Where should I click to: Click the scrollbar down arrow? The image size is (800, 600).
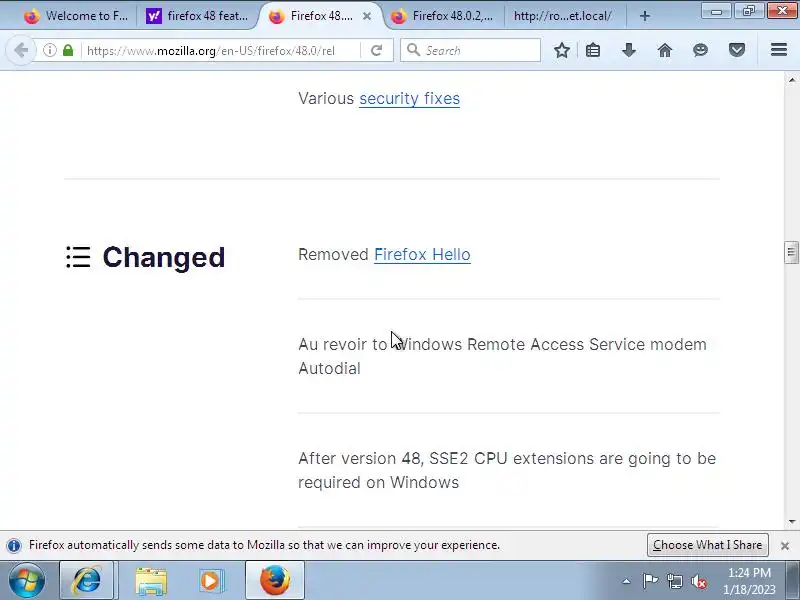791,521
